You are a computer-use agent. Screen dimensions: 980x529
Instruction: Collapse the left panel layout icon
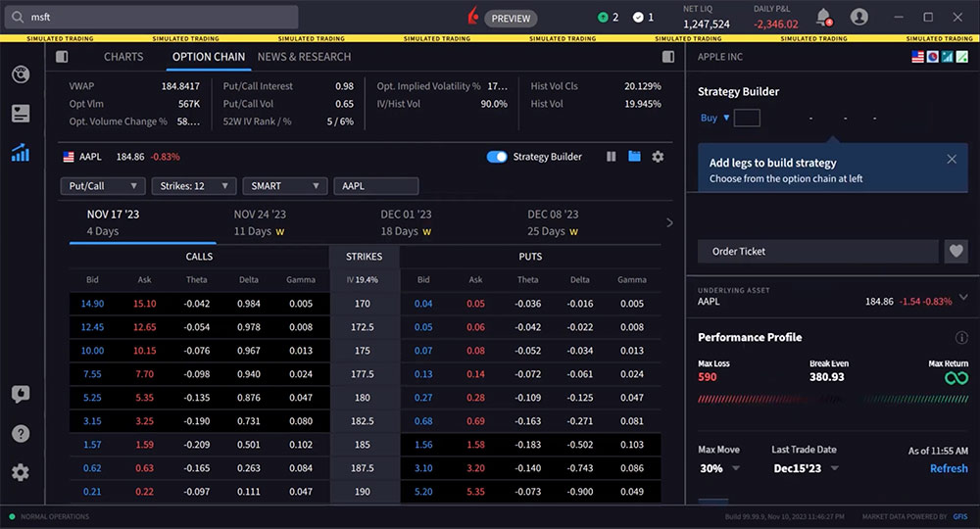pos(62,57)
